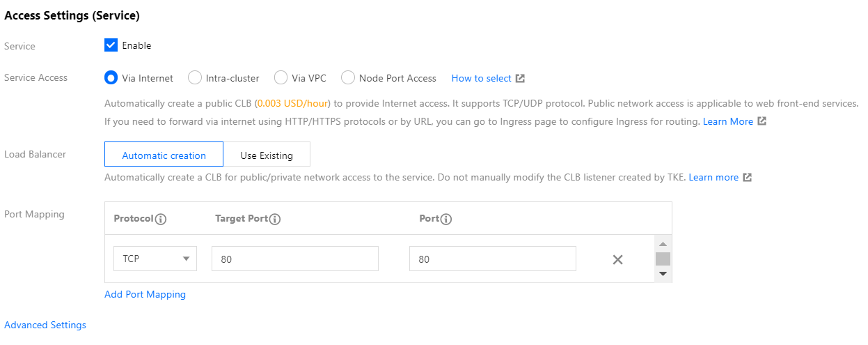Click the Port column info icon
Image resolution: width=868 pixels, height=345 pixels.
[x=446, y=219]
